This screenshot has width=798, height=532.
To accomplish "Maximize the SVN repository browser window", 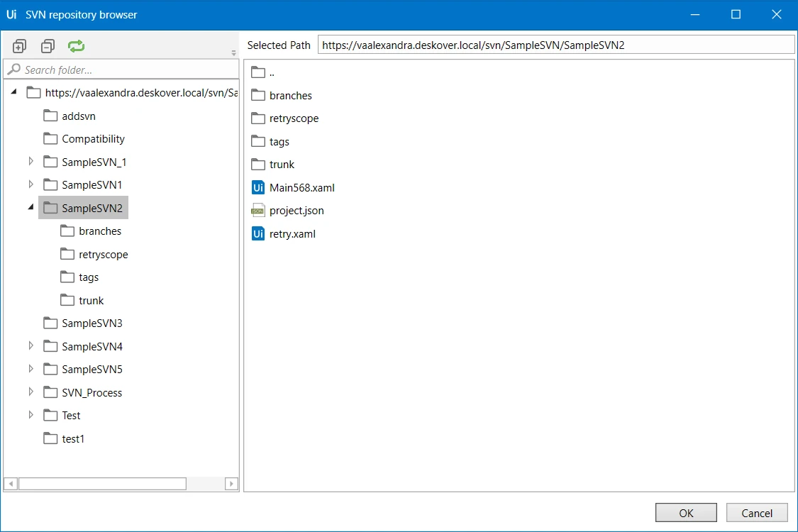I will point(736,14).
